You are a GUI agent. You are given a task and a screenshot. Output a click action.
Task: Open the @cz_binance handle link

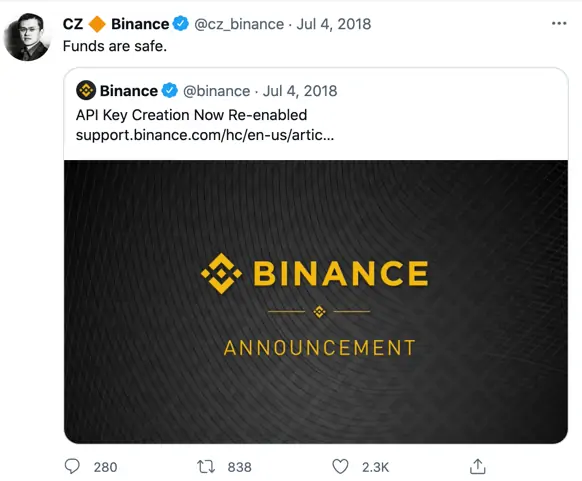click(x=239, y=24)
